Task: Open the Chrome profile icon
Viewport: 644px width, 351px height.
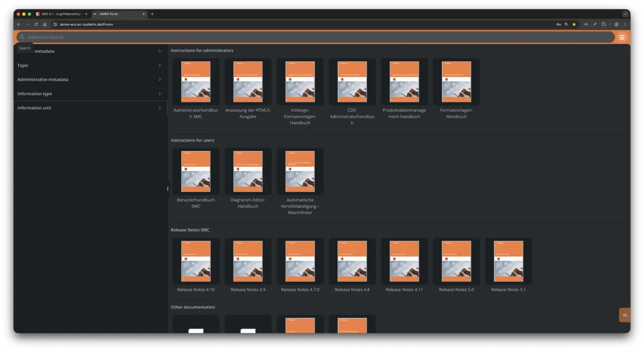Action: [x=616, y=24]
